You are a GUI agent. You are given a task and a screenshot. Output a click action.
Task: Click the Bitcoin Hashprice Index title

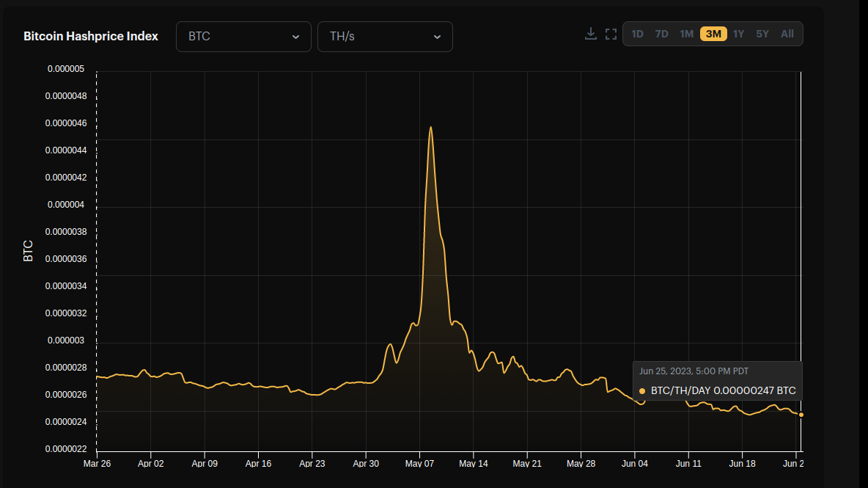(91, 36)
